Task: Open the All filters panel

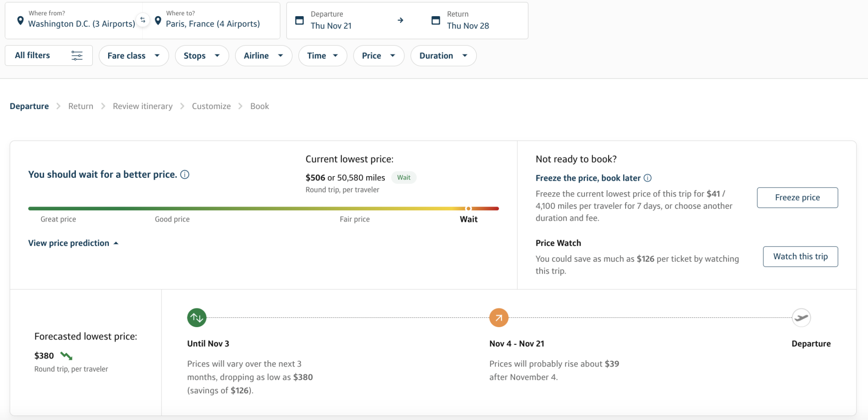Action: click(49, 56)
